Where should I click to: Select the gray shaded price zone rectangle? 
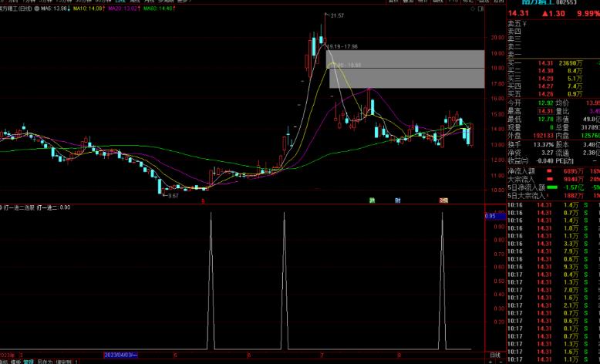[406, 69]
